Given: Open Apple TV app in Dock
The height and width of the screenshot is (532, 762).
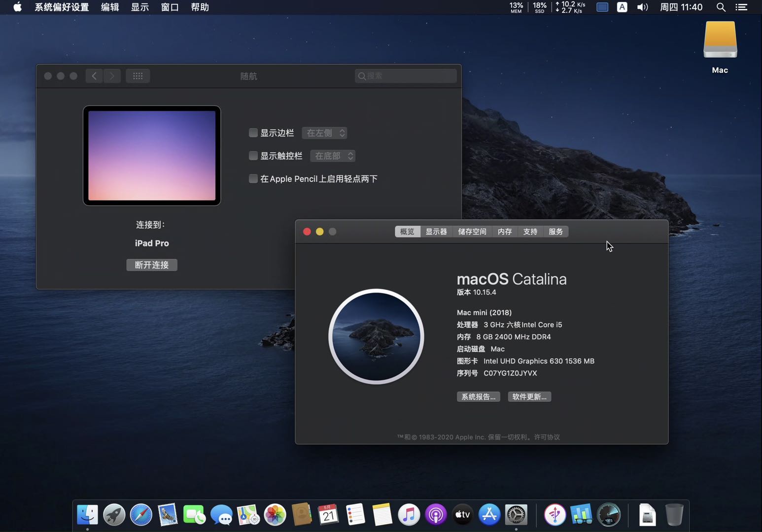Looking at the screenshot, I should (x=462, y=515).
